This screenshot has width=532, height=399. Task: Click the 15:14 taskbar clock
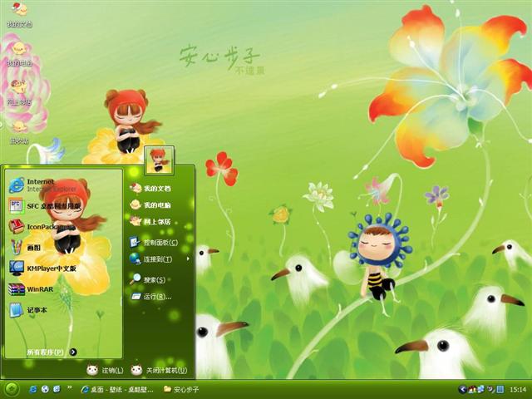pyautogui.click(x=518, y=390)
